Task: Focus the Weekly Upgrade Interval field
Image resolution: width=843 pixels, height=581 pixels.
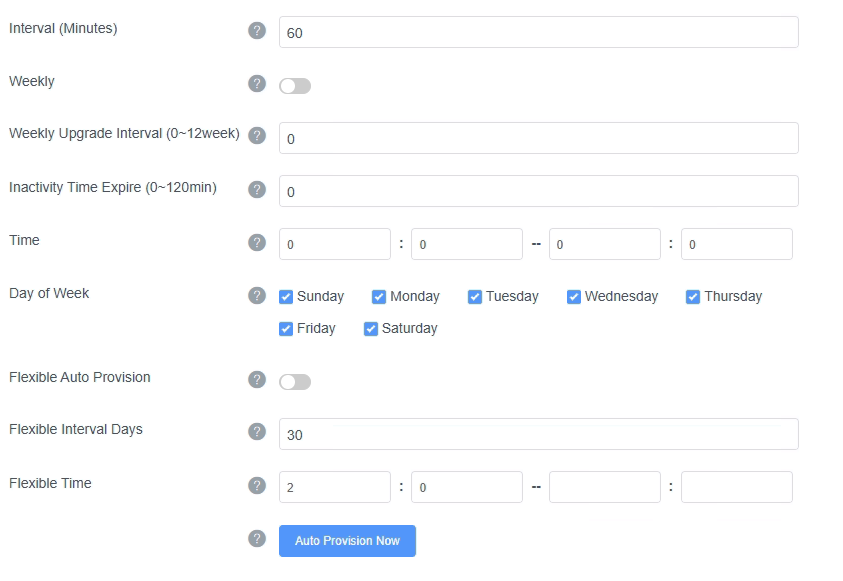Action: [x=538, y=138]
